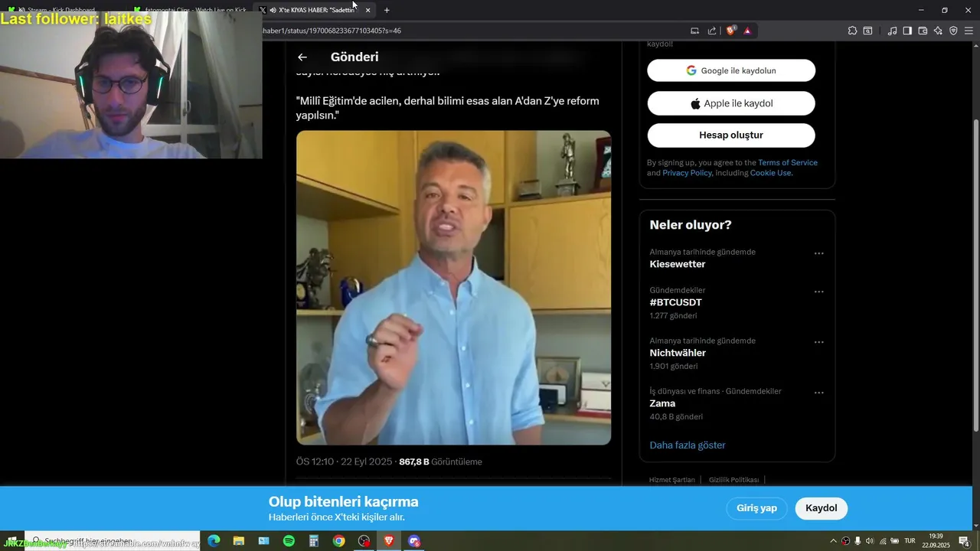Open Brave Rewards triangle icon
The height and width of the screenshot is (551, 980).
747,31
